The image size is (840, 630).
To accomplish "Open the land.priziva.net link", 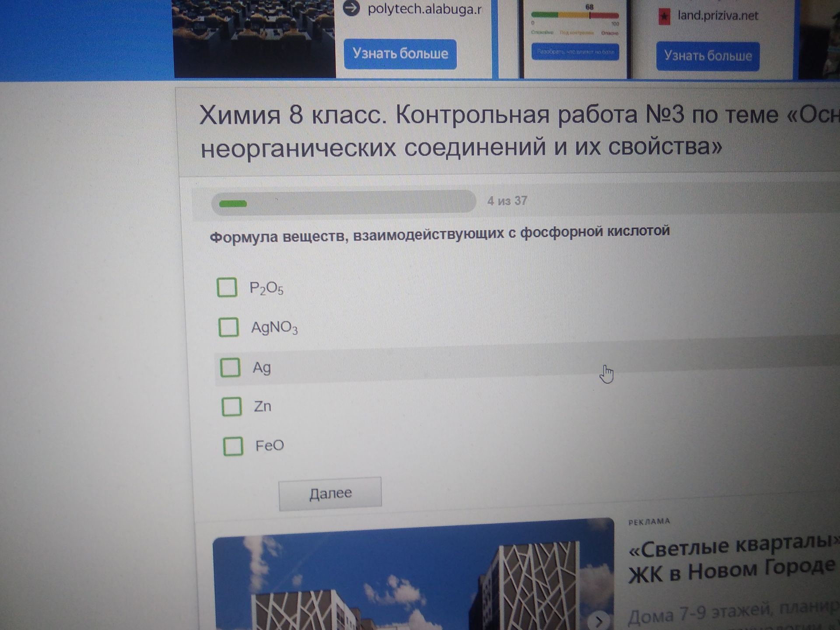I will tap(717, 16).
